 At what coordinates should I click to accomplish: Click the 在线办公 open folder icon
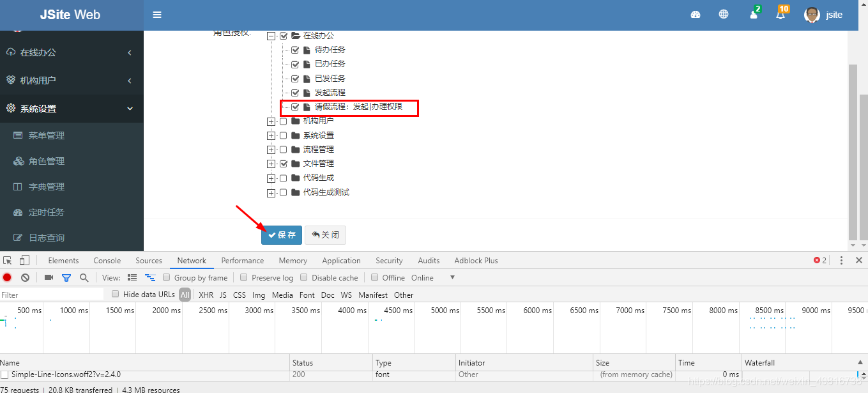pyautogui.click(x=296, y=36)
